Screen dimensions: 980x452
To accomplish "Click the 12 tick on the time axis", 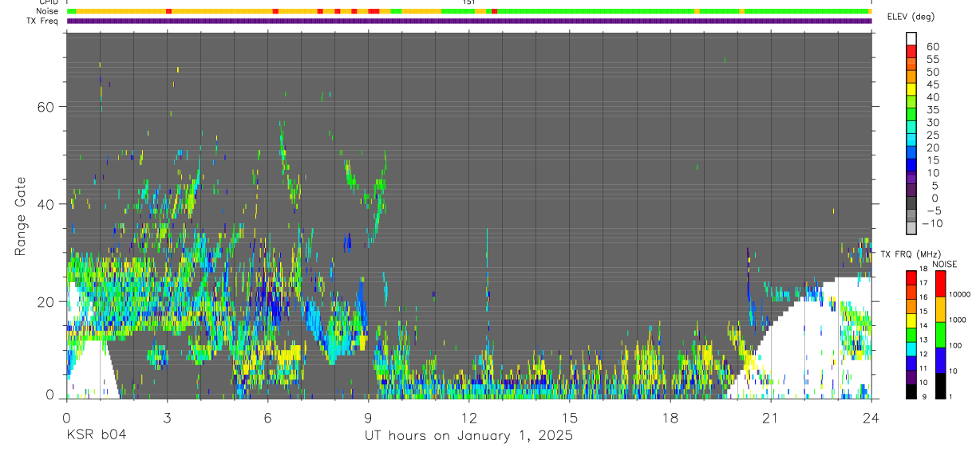I will click(x=468, y=417).
